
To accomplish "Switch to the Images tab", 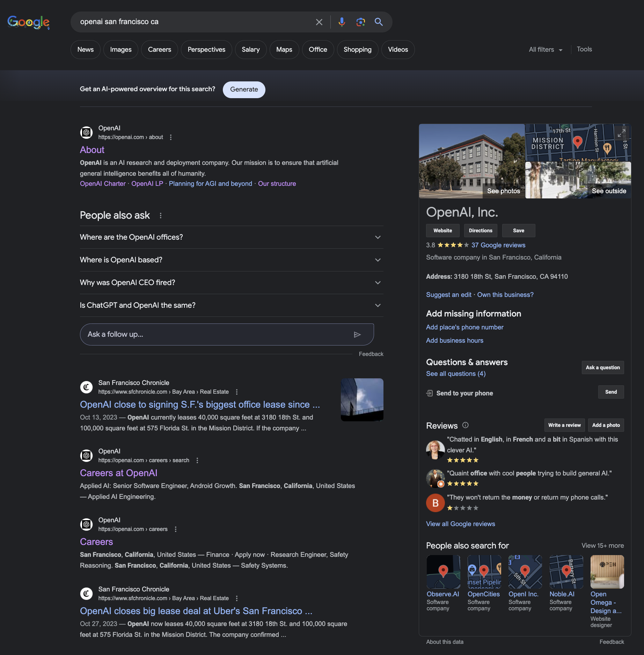I will coord(120,49).
